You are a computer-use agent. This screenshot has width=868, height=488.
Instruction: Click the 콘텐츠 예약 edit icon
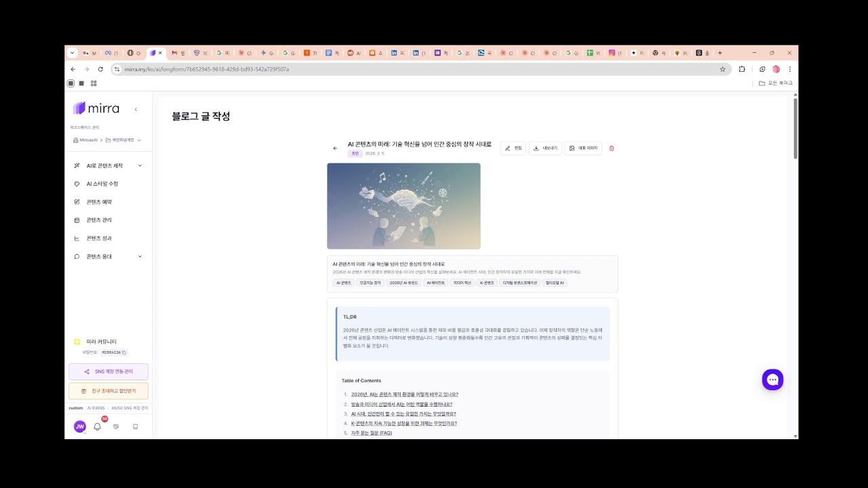tap(77, 202)
